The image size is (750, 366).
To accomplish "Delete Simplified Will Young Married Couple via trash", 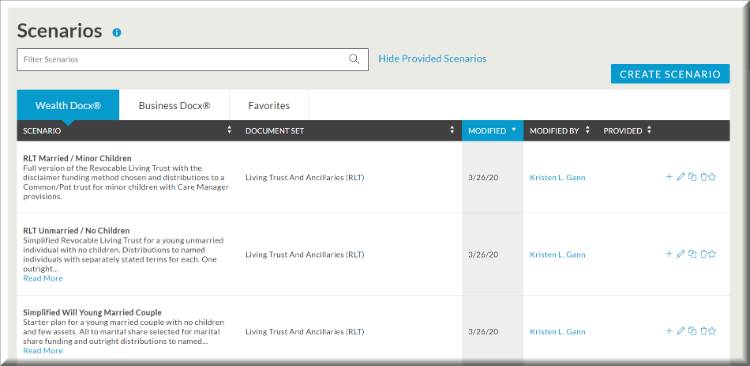I will pos(704,331).
